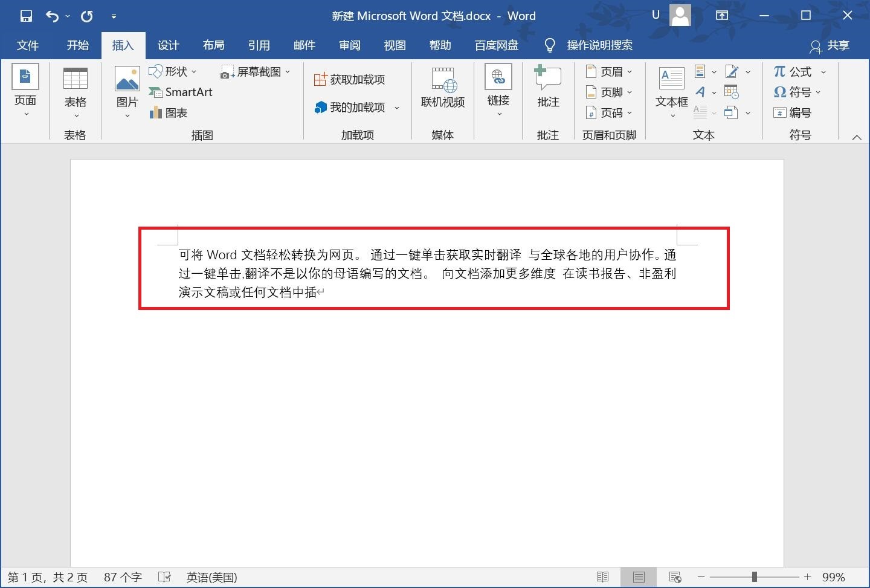870x588 pixels.
Task: Insert 联机视频 online video
Action: pos(443,88)
